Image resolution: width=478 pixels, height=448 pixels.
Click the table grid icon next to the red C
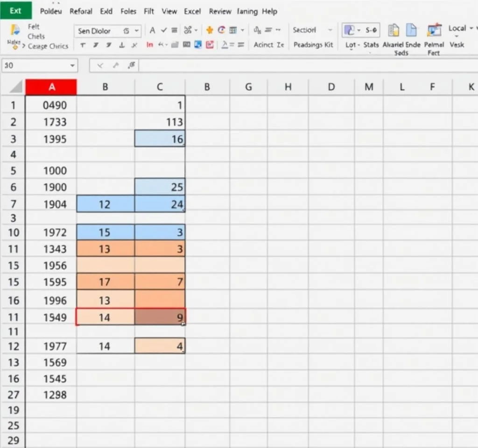[233, 30]
